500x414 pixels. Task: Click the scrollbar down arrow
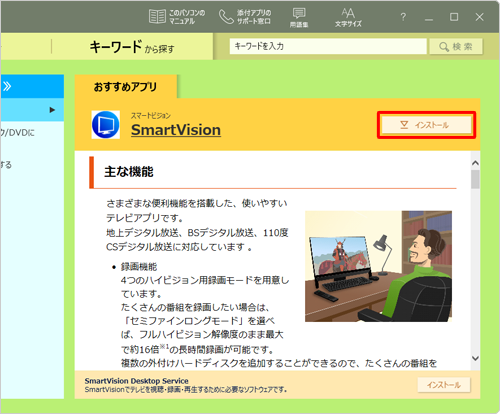pyautogui.click(x=475, y=358)
